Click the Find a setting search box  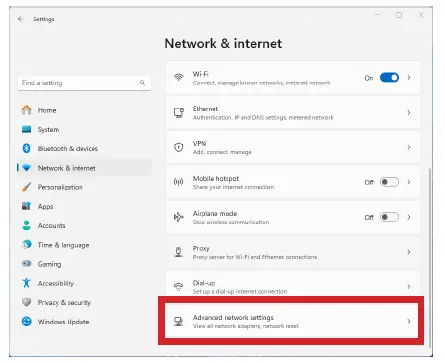(x=84, y=83)
